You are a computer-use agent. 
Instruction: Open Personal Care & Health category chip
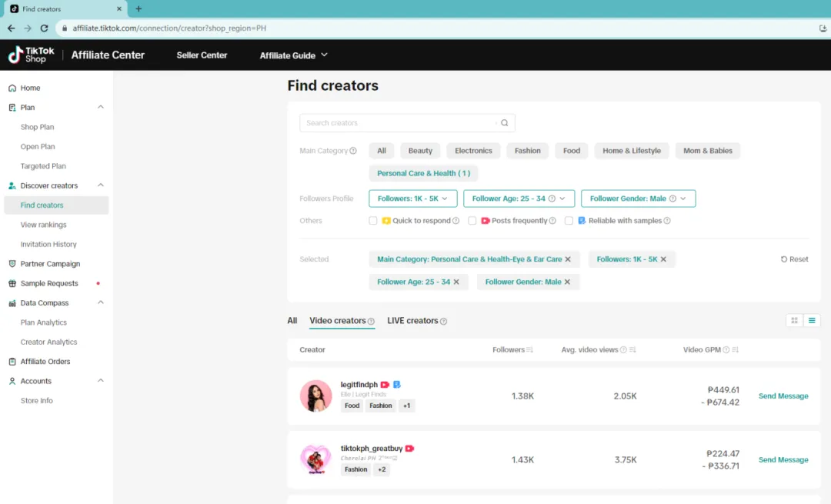(423, 173)
